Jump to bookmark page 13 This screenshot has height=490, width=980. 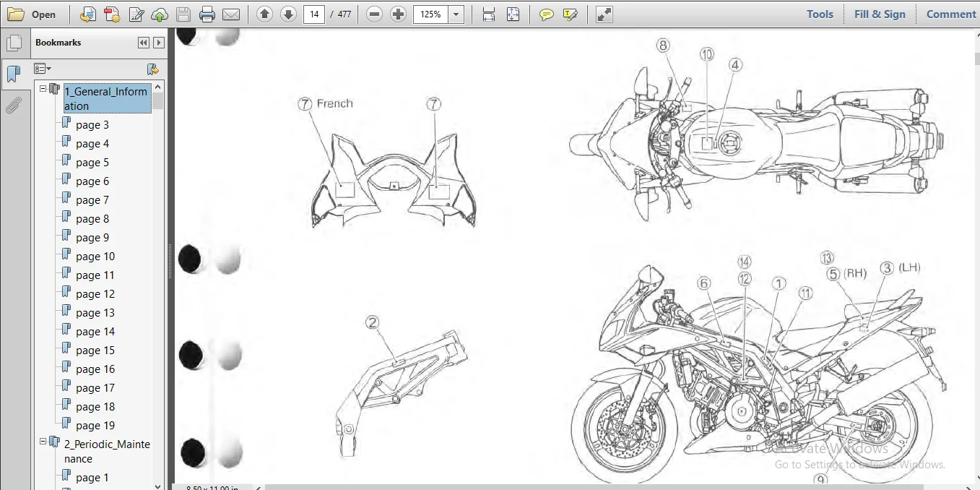(x=95, y=313)
